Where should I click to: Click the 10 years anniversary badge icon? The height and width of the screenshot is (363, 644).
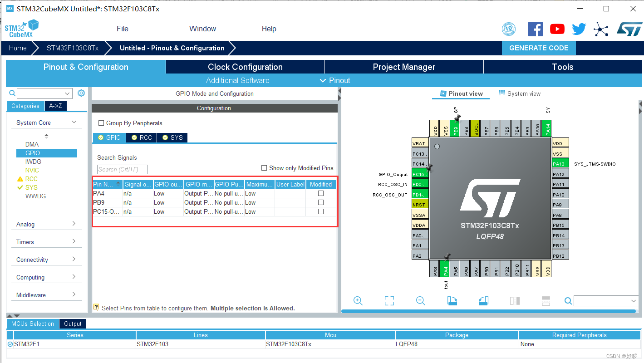point(509,29)
